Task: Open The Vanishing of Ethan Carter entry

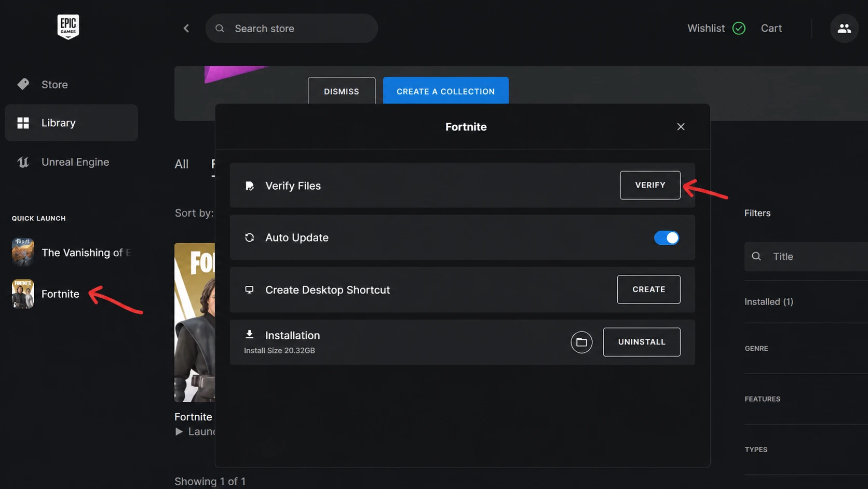Action: (x=86, y=253)
